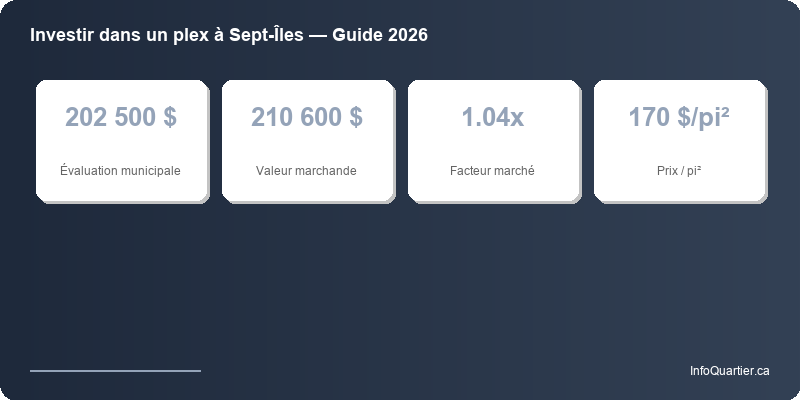
Task: Open the price per square foot card
Action: [679, 141]
